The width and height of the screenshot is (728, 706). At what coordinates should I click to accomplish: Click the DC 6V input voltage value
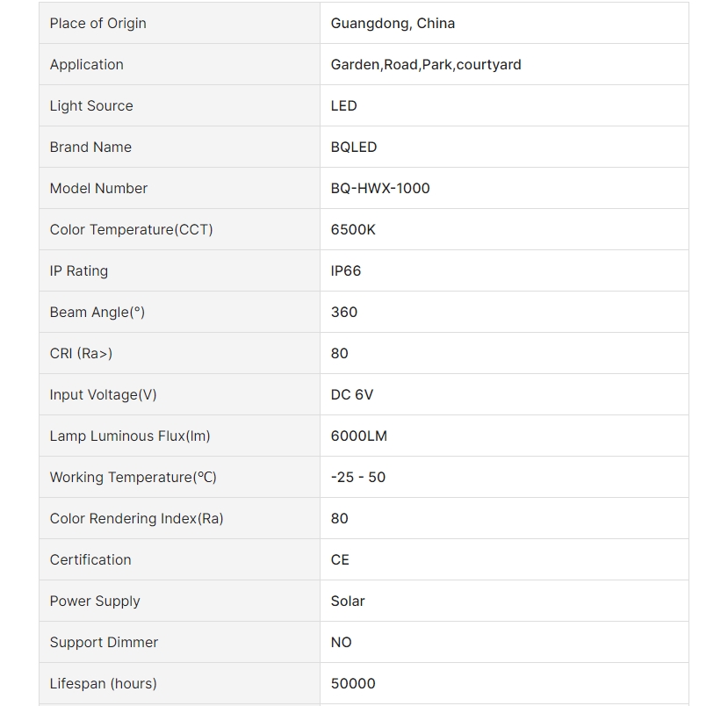[x=351, y=394]
